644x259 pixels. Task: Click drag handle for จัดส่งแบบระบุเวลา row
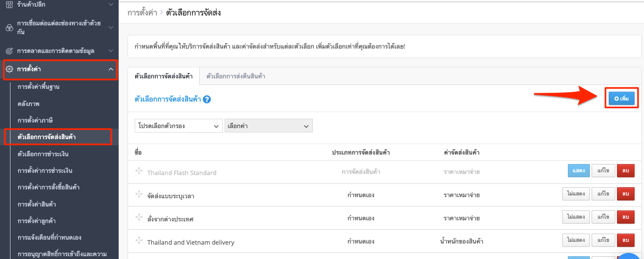(139, 194)
